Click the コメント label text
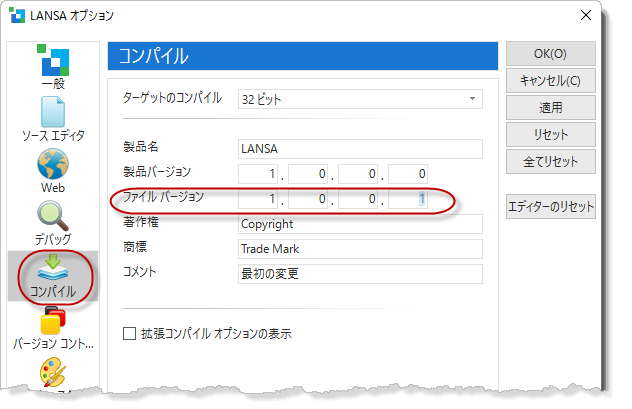 coord(139,272)
